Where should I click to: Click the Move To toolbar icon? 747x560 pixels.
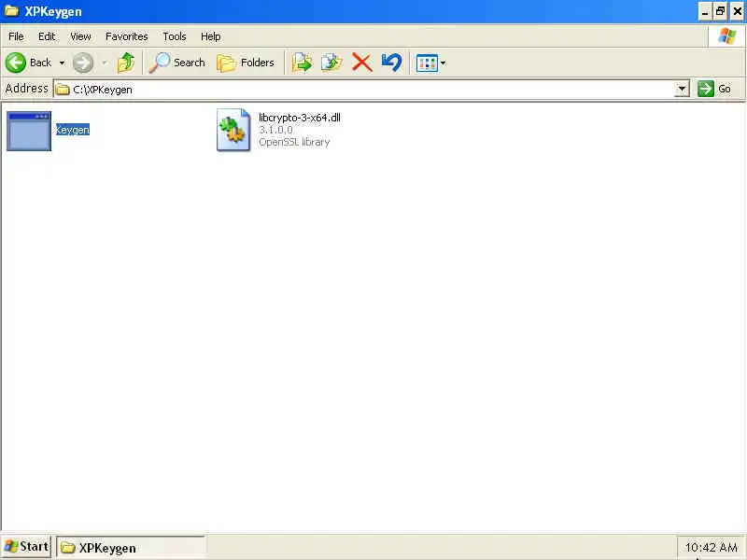[302, 63]
